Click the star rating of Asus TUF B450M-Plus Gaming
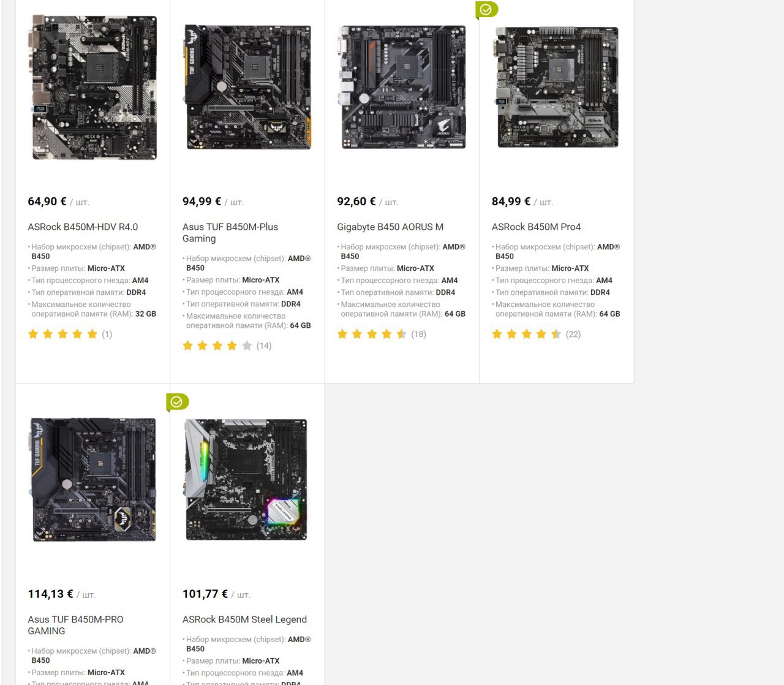Image resolution: width=784 pixels, height=685 pixels. point(217,346)
